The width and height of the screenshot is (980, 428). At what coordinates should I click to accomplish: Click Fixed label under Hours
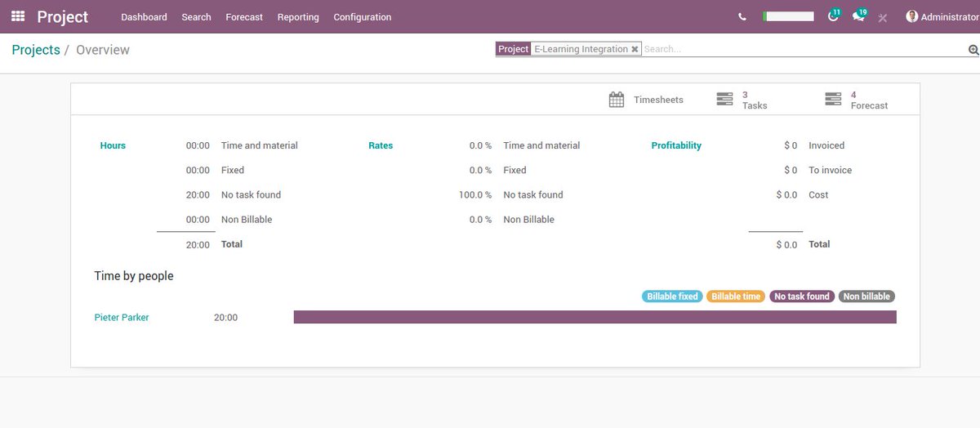point(233,170)
